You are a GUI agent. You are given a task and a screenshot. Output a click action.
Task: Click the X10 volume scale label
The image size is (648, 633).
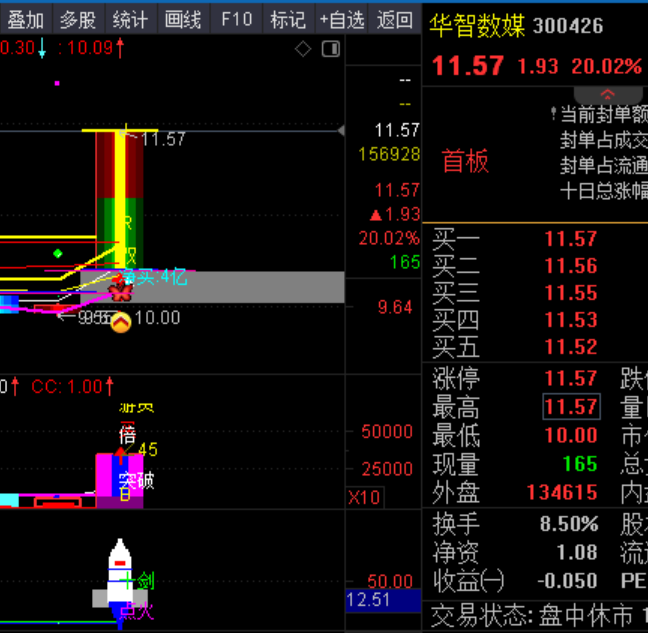(x=364, y=497)
